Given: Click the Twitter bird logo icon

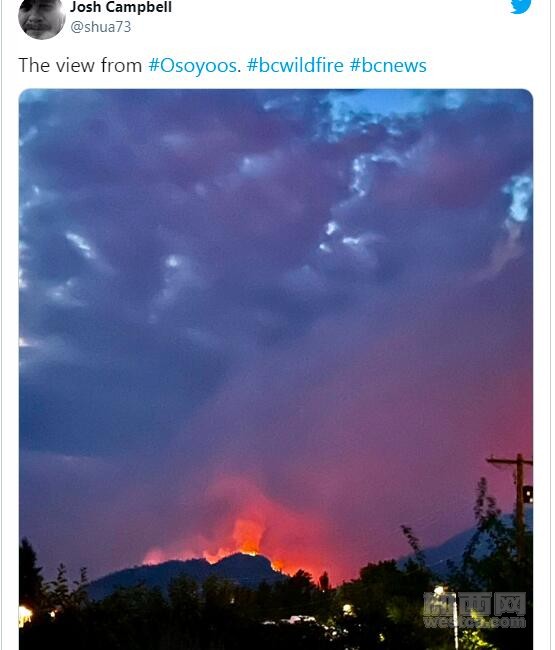Looking at the screenshot, I should point(521,6).
